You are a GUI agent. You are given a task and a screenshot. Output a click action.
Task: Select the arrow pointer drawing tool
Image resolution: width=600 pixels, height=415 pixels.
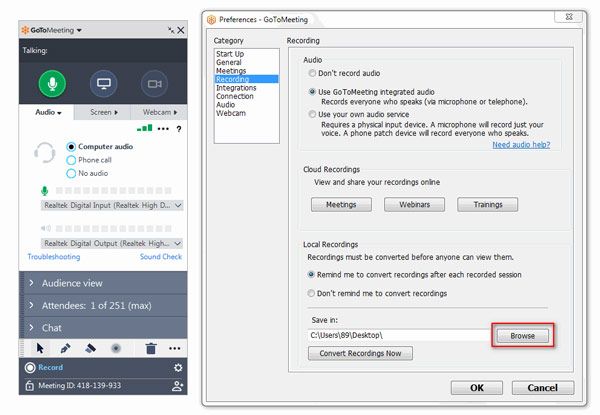click(40, 348)
